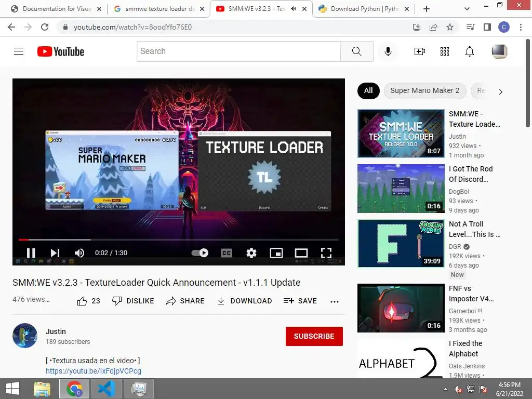
Task: Switch to Documentation for Visual tab
Action: pyautogui.click(x=56, y=9)
